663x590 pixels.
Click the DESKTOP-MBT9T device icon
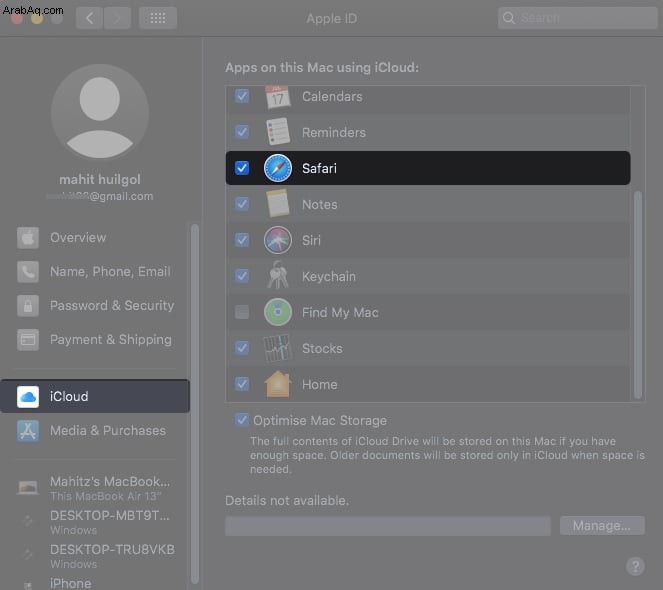point(28,521)
